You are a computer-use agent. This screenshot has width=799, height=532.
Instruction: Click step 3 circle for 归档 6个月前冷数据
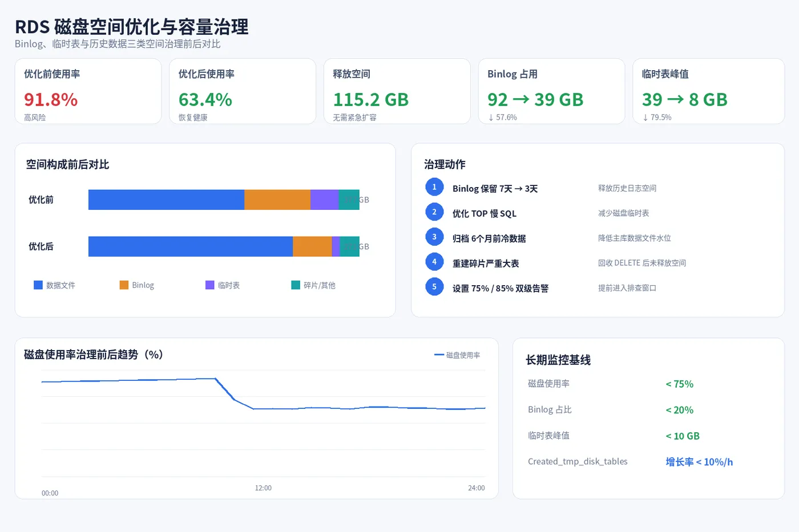pyautogui.click(x=434, y=237)
